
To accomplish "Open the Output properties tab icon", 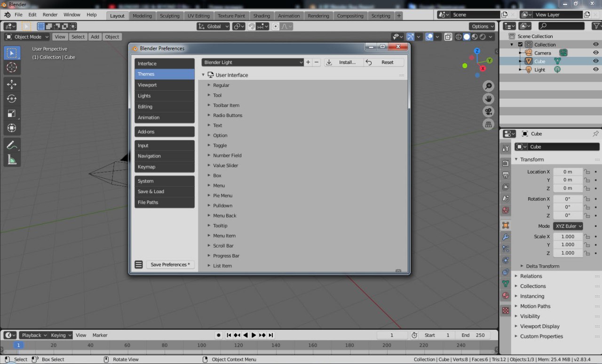I will click(506, 175).
